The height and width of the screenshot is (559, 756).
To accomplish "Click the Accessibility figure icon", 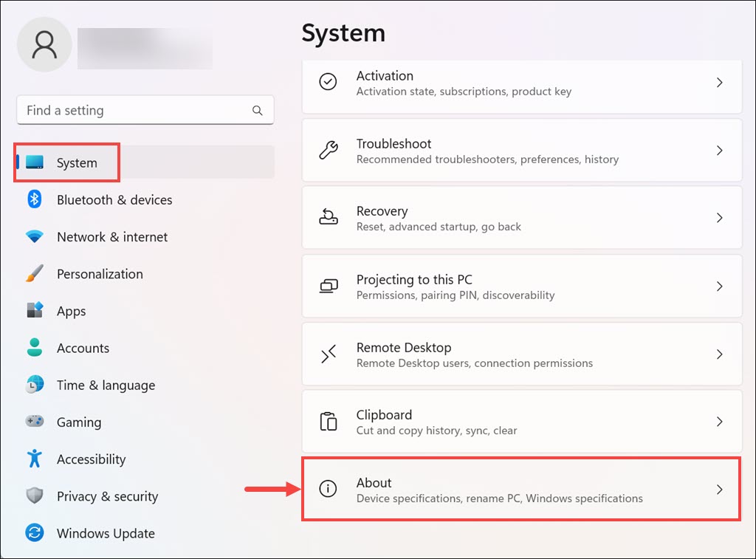I will point(35,459).
